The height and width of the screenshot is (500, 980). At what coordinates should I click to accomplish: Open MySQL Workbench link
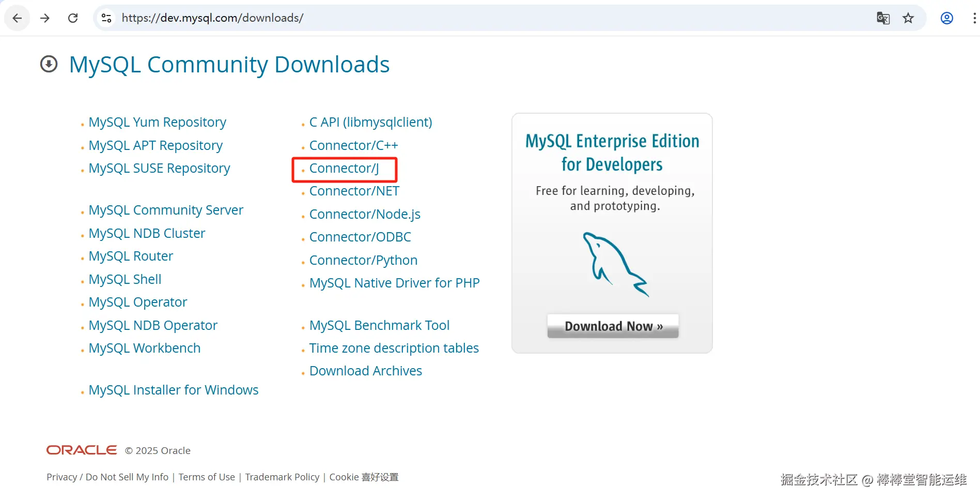145,348
